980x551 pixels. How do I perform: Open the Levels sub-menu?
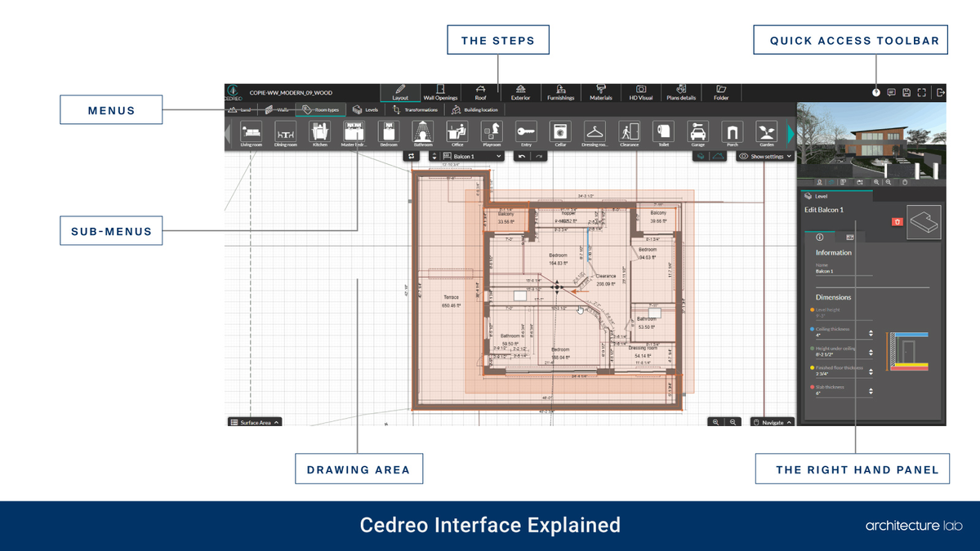tap(365, 109)
